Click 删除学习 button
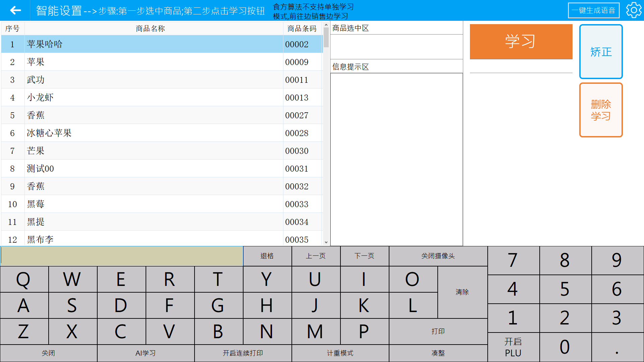The image size is (644, 362). (600, 110)
